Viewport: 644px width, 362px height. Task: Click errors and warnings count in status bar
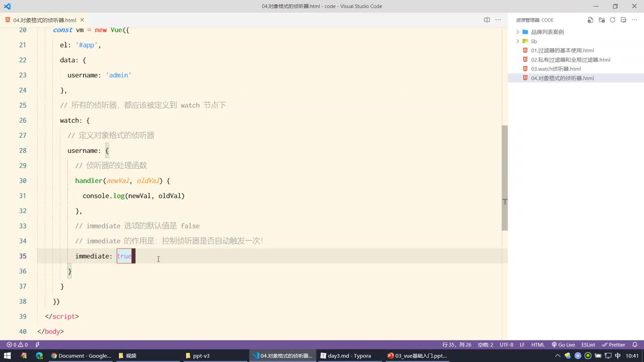17,345
